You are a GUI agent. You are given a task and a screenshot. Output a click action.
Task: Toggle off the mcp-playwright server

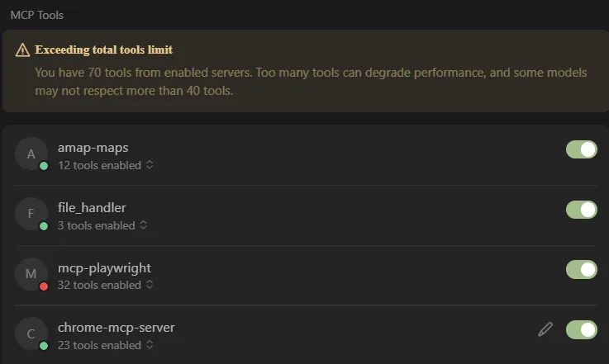click(582, 269)
